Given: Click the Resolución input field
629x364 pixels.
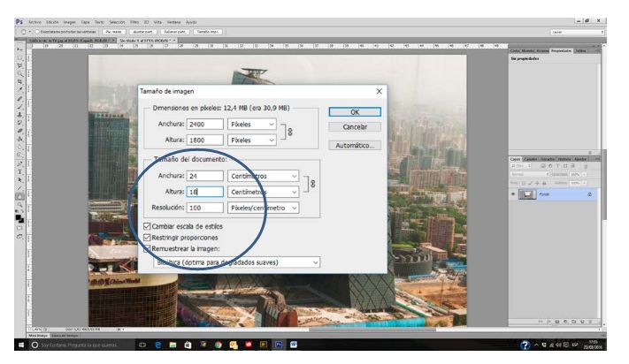Looking at the screenshot, I should 205,208.
